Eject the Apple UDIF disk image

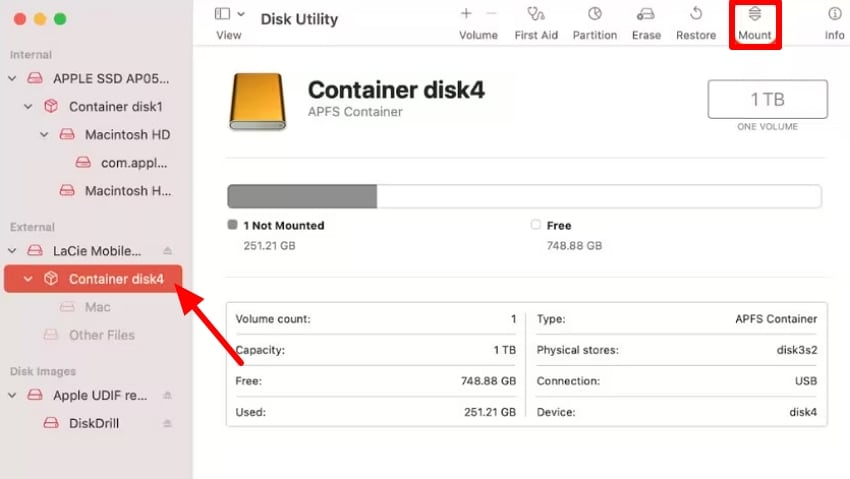pyautogui.click(x=168, y=395)
